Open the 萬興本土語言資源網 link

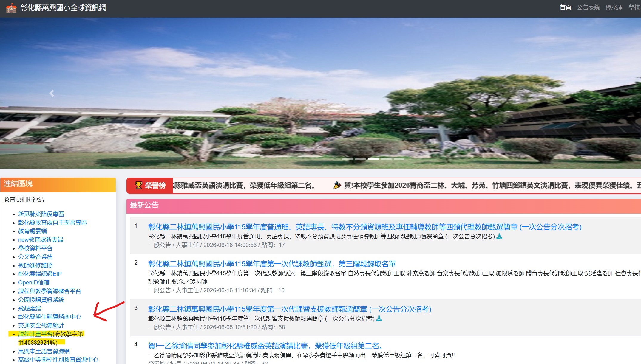(44, 351)
